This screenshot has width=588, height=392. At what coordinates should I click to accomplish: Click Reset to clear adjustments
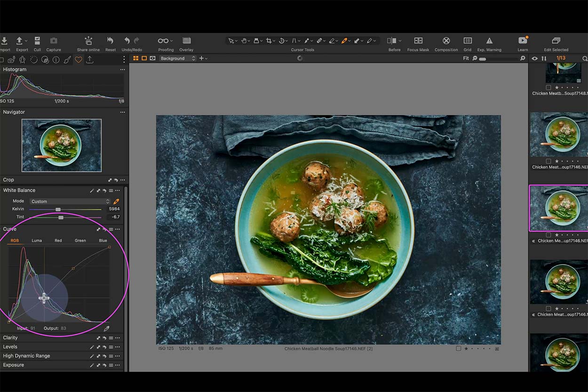click(x=110, y=42)
